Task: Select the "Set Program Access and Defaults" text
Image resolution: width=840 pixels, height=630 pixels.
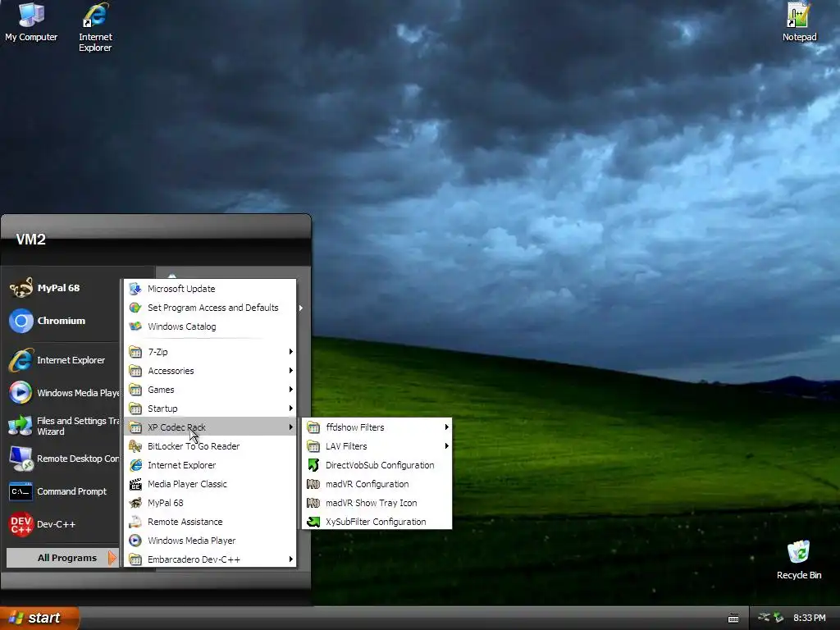Action: [213, 308]
